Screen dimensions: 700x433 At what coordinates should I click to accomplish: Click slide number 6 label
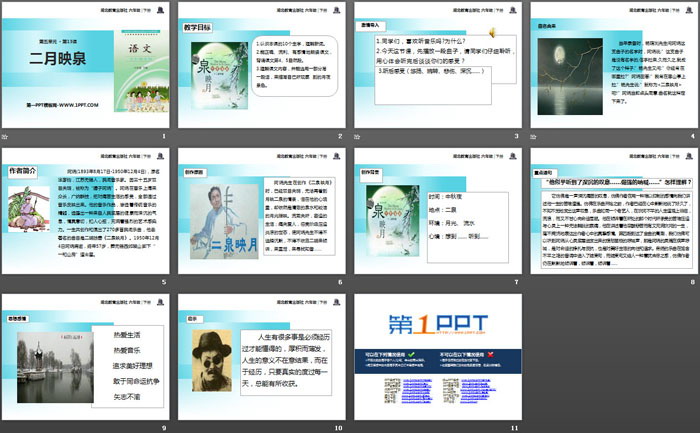click(x=340, y=282)
